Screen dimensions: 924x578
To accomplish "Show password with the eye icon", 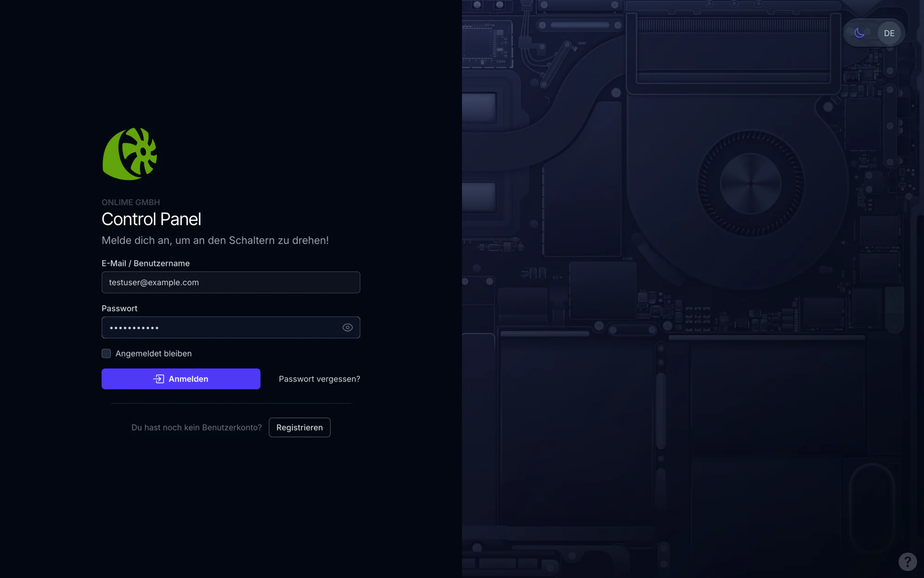I will pyautogui.click(x=347, y=327).
